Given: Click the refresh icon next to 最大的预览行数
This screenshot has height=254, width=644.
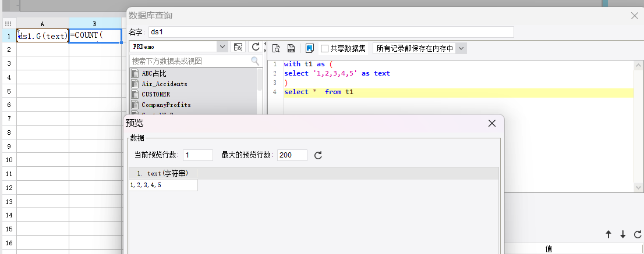Looking at the screenshot, I should click(318, 155).
